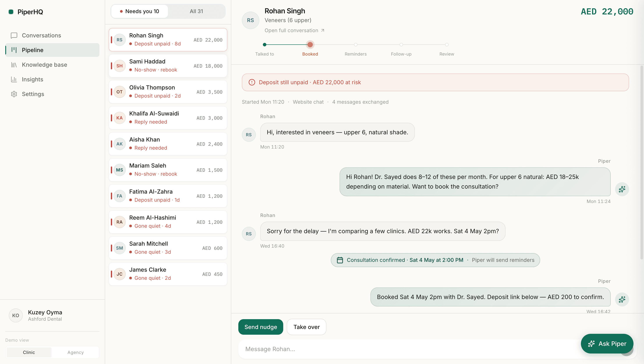Click the KA avatar in Khalifa Al-Suwaidi card
Viewport: 644px width, 364px height.
pos(120,118)
